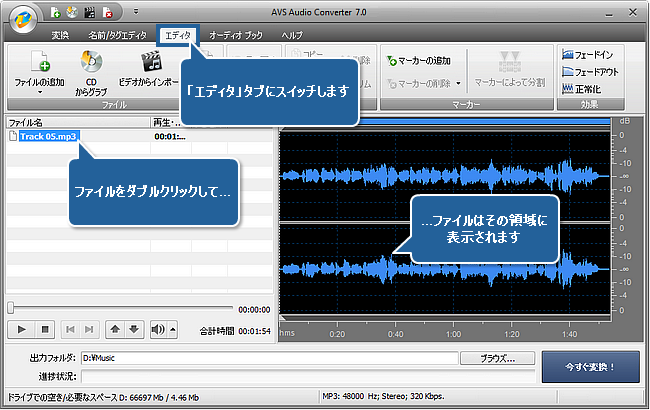This screenshot has width=650, height=410.
Task: Click the 1:00 mark on the timeline
Action: [x=454, y=334]
